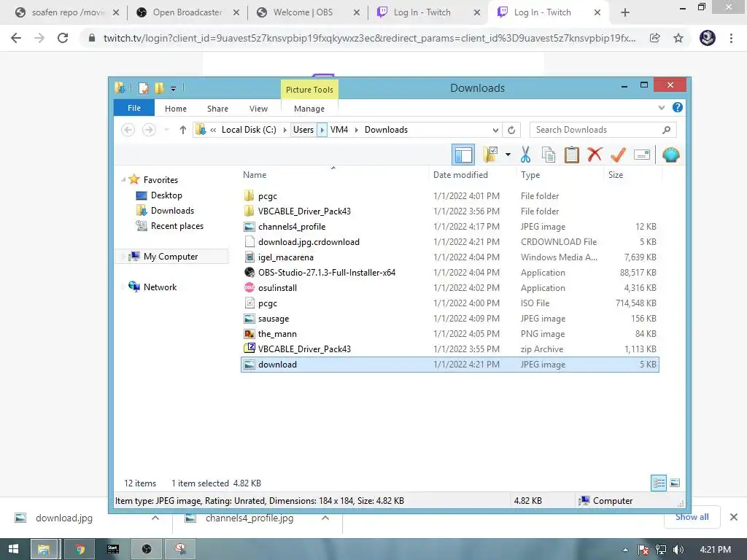This screenshot has width=747, height=560.
Task: Click the scissors Cut toolbar icon
Action: tap(525, 155)
